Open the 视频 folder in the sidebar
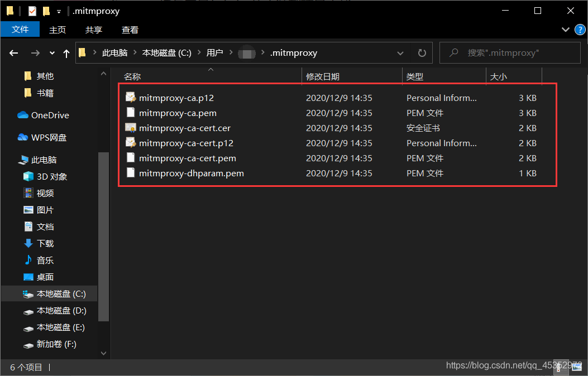 point(39,193)
